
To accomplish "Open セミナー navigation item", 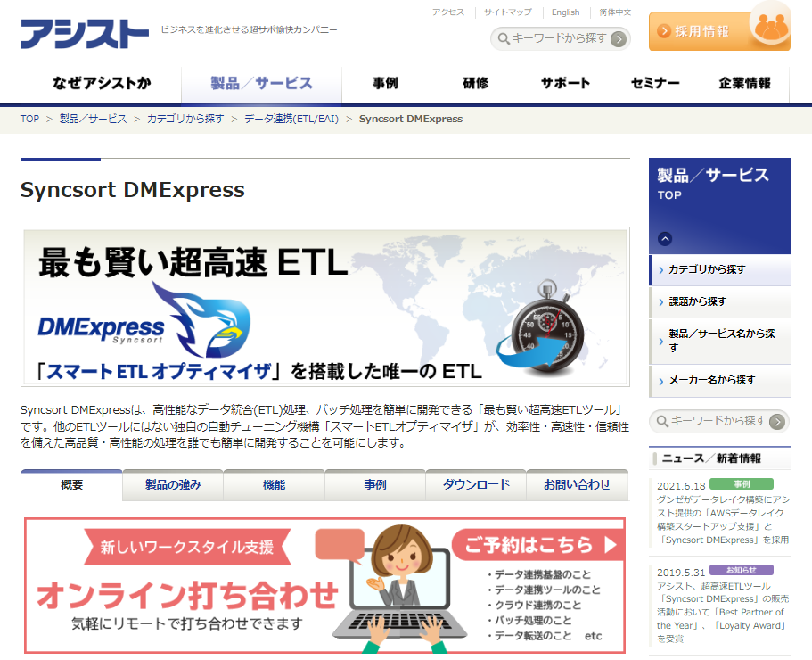I will pos(656,84).
